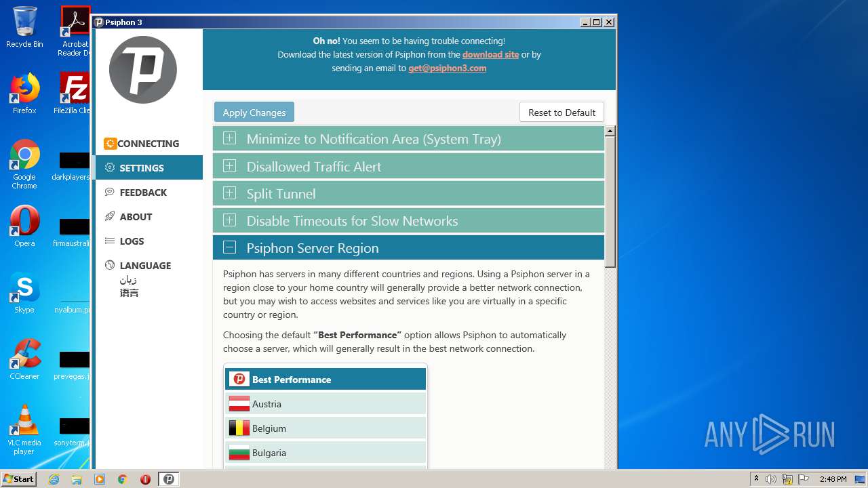868x488 pixels.
Task: Click the Psiphon 3 title bar icon
Action: [x=98, y=22]
